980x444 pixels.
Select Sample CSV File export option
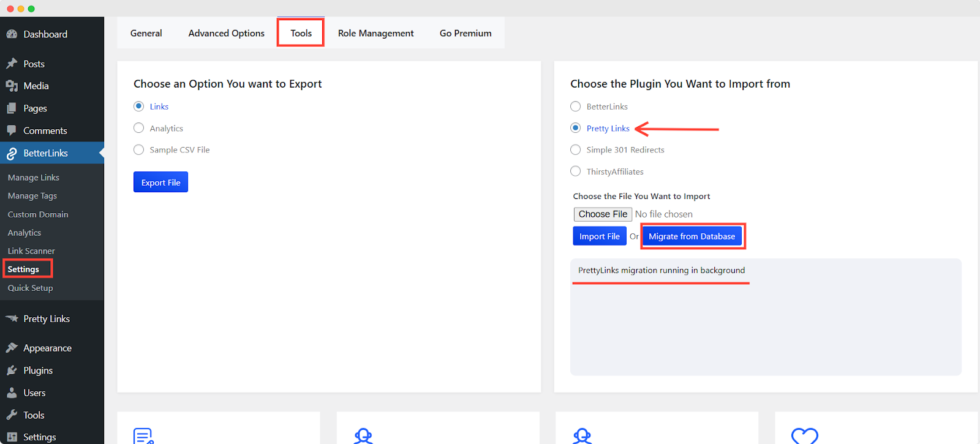139,150
